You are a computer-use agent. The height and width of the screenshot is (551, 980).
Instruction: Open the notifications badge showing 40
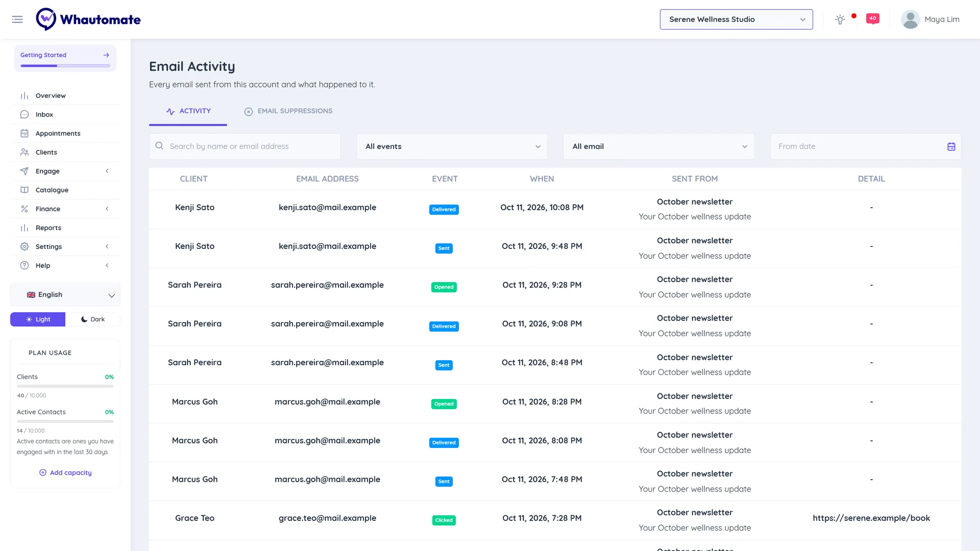pos(873,18)
